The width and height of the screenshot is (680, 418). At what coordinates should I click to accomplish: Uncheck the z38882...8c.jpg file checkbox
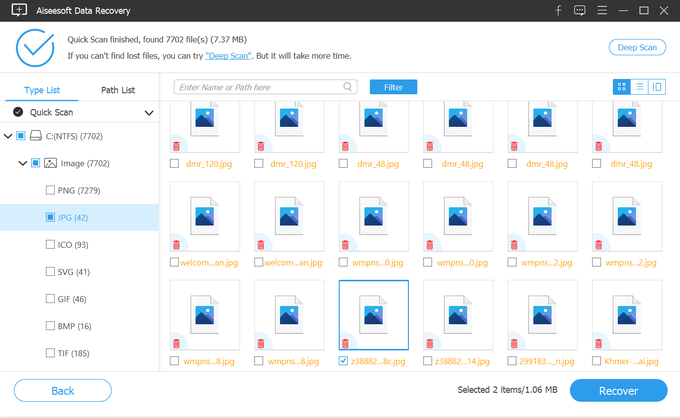click(x=344, y=360)
